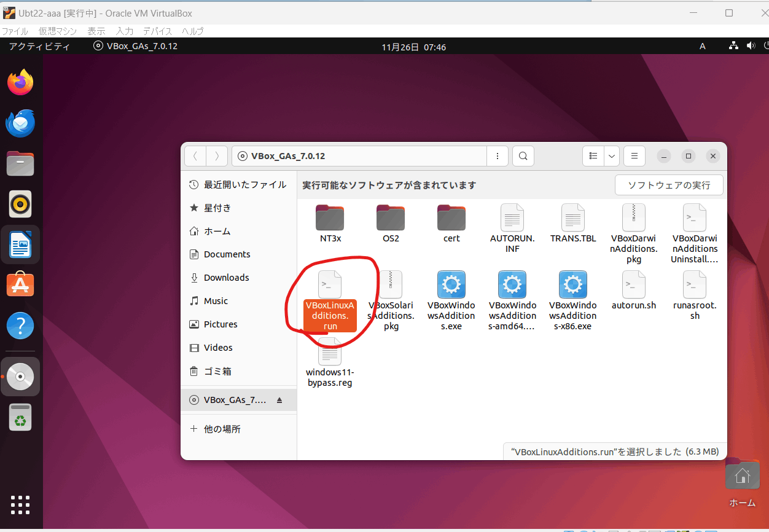Open Trash from the dock

pyautogui.click(x=20, y=418)
